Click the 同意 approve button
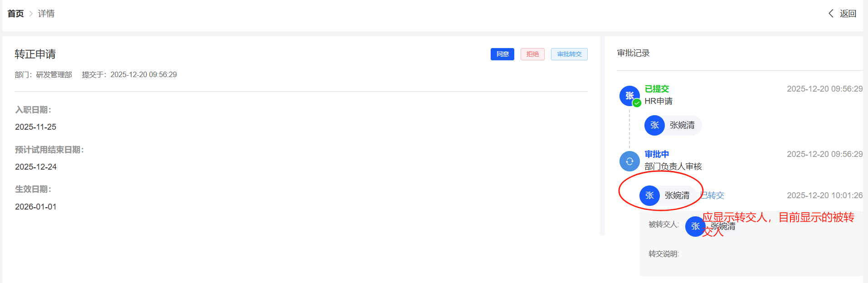 [x=502, y=54]
